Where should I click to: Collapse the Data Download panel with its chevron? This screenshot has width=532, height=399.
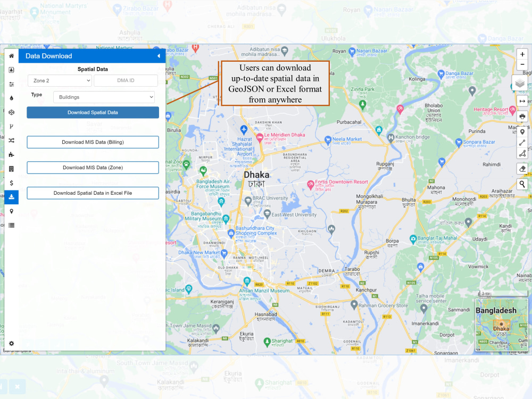click(x=158, y=55)
